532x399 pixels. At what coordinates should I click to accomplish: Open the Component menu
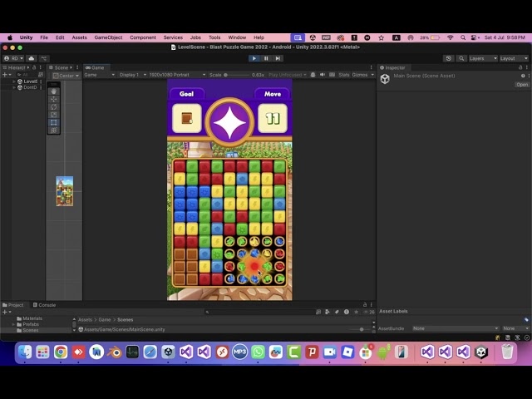tap(143, 37)
